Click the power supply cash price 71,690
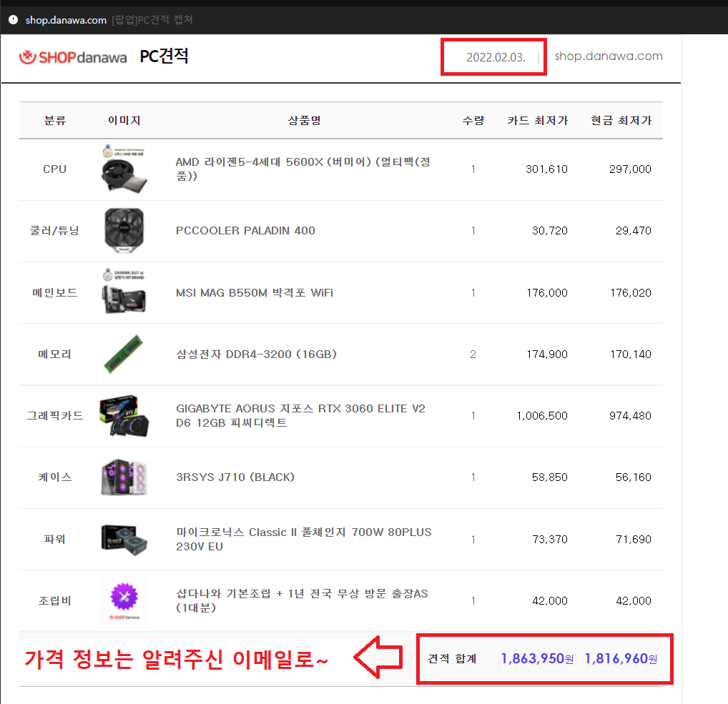728x704 pixels. (634, 539)
